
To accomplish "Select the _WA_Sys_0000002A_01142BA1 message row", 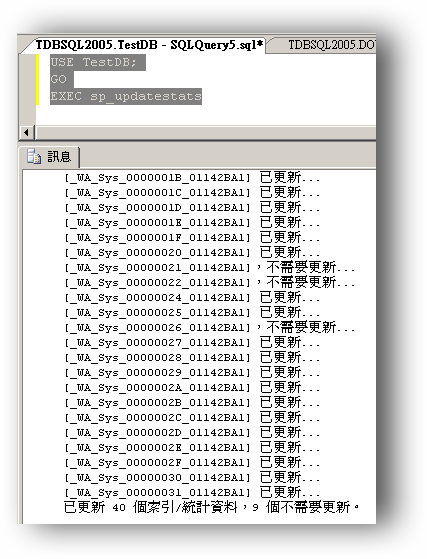I will [192, 388].
